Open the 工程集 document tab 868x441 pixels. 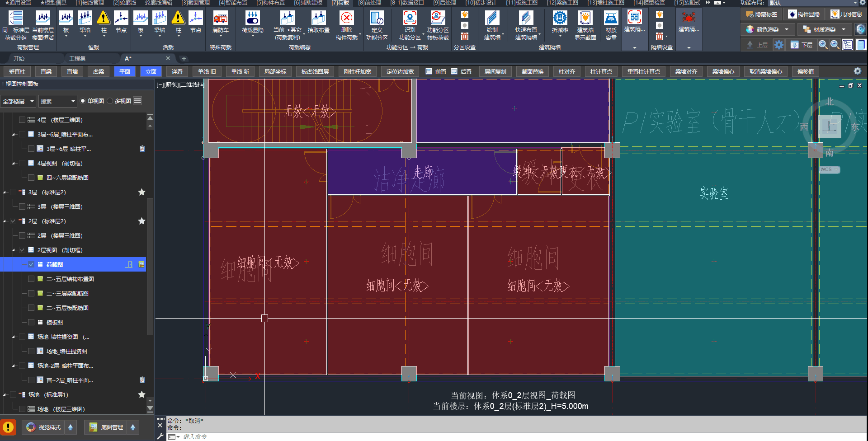click(x=77, y=58)
